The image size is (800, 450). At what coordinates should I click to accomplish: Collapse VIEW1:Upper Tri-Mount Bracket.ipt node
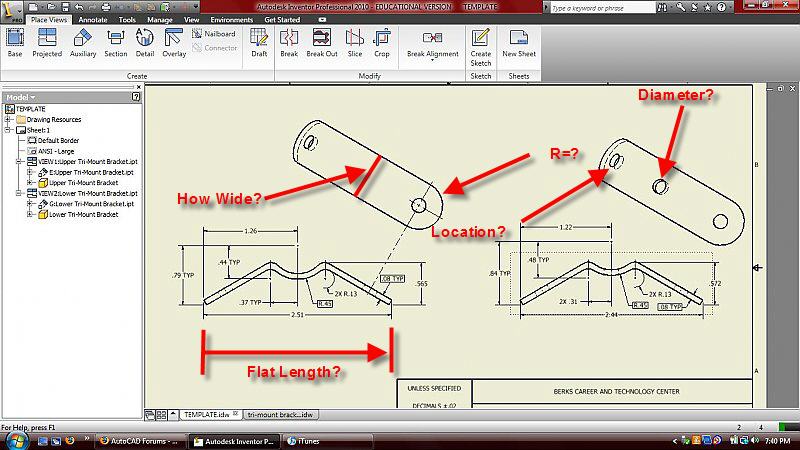point(19,161)
